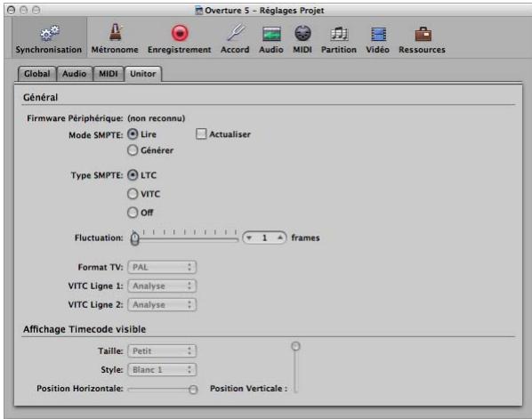Open the Format TV dropdown

(162, 267)
